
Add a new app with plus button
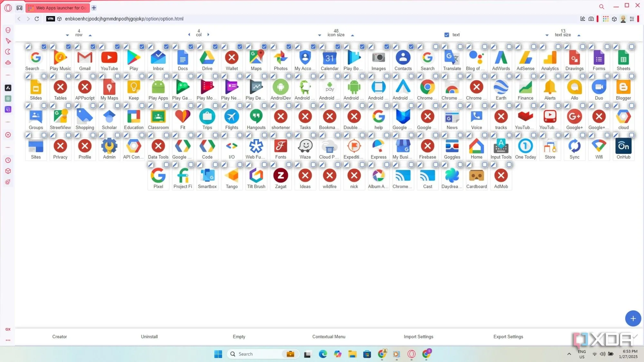(633, 319)
